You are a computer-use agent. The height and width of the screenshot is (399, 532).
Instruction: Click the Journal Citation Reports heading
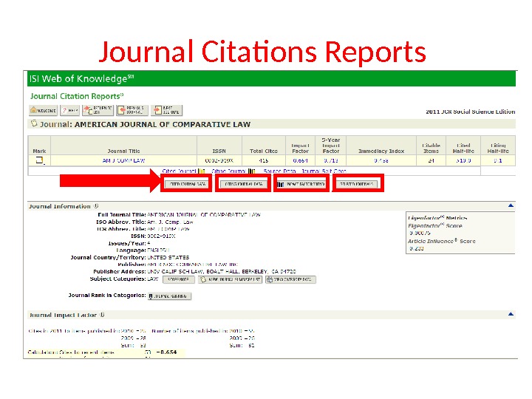pos(77,96)
